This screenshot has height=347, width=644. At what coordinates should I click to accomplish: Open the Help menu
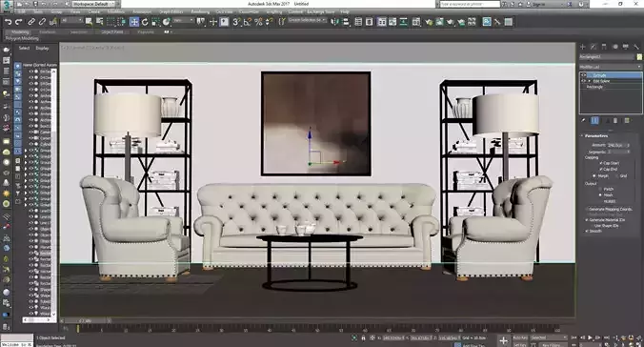point(345,12)
